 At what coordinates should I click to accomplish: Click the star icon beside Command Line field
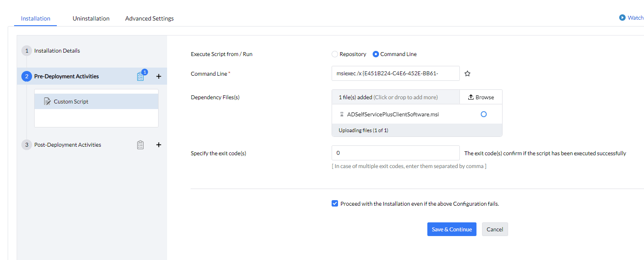coord(468,74)
